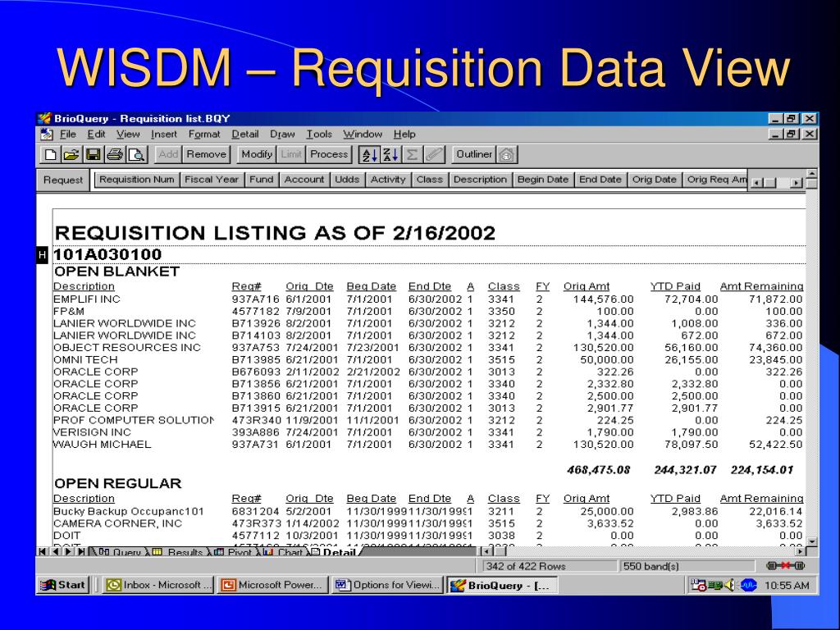840x630 pixels.
Task: Click the Add button
Action: click(168, 154)
